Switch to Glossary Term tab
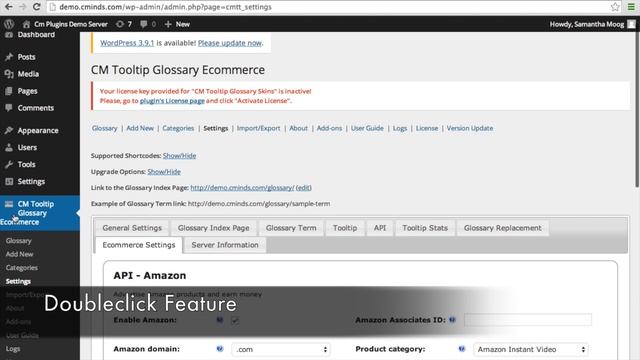This screenshot has height=360, width=640. point(291,228)
